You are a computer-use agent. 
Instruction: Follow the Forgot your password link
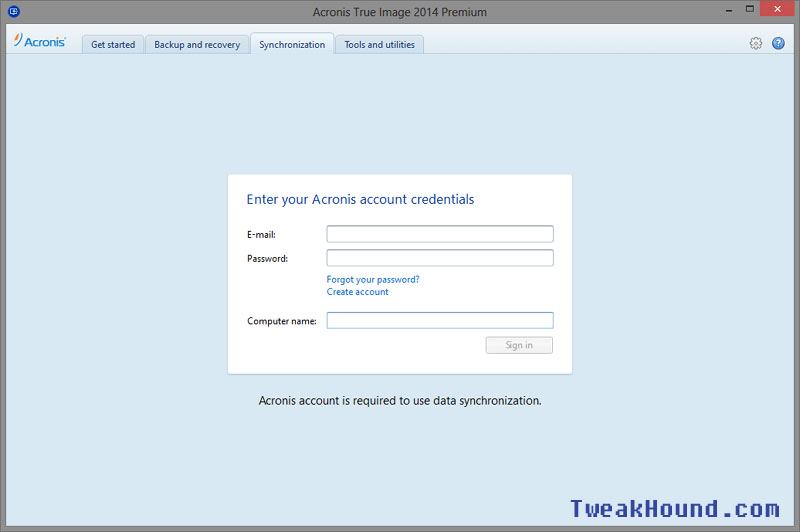coord(373,279)
